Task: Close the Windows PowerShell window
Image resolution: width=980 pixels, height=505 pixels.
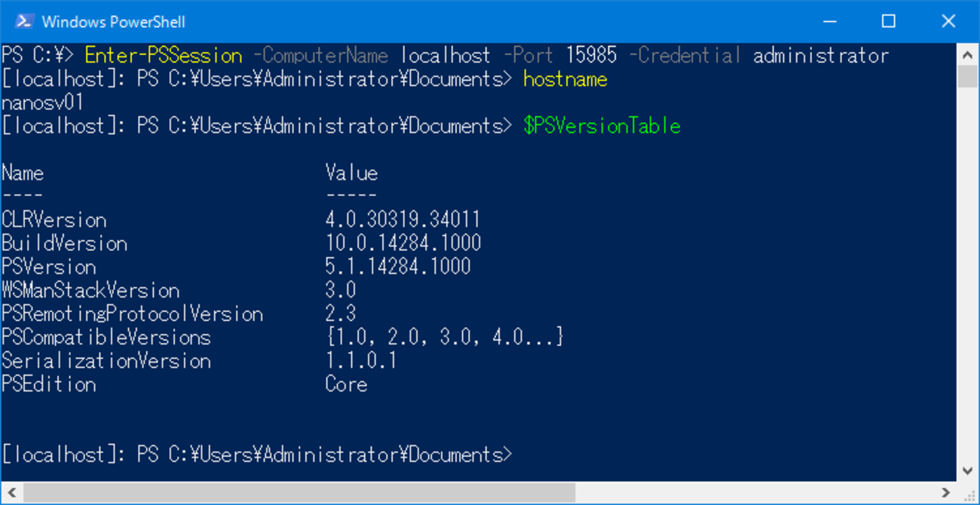Action: pyautogui.click(x=948, y=21)
